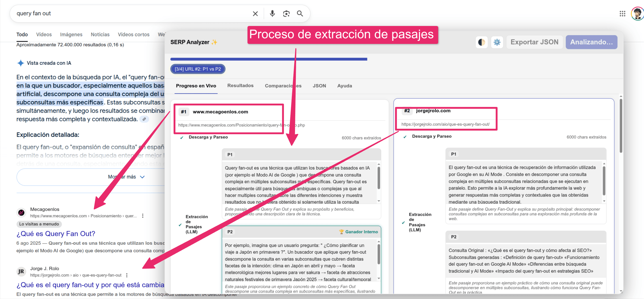Click the magnifying glass search icon
Screen dimensions: 644x299
pos(300,14)
